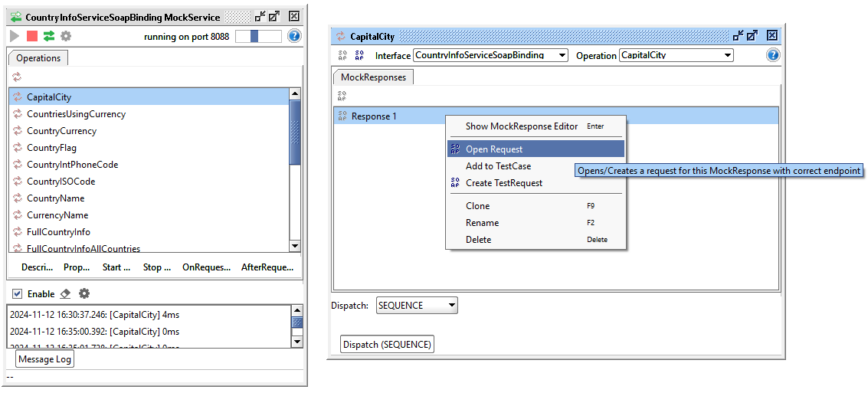
Task: Choose Open Request from context menu
Action: click(494, 149)
